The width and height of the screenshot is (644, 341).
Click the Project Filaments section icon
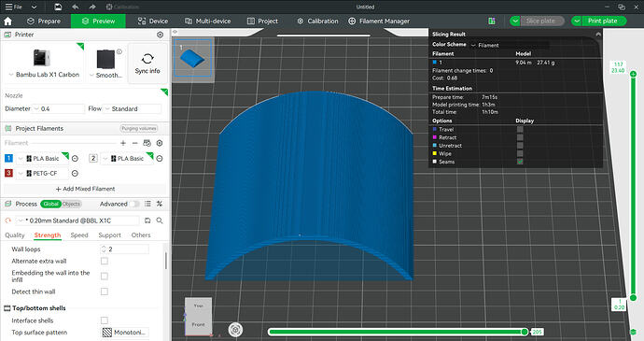click(7, 128)
